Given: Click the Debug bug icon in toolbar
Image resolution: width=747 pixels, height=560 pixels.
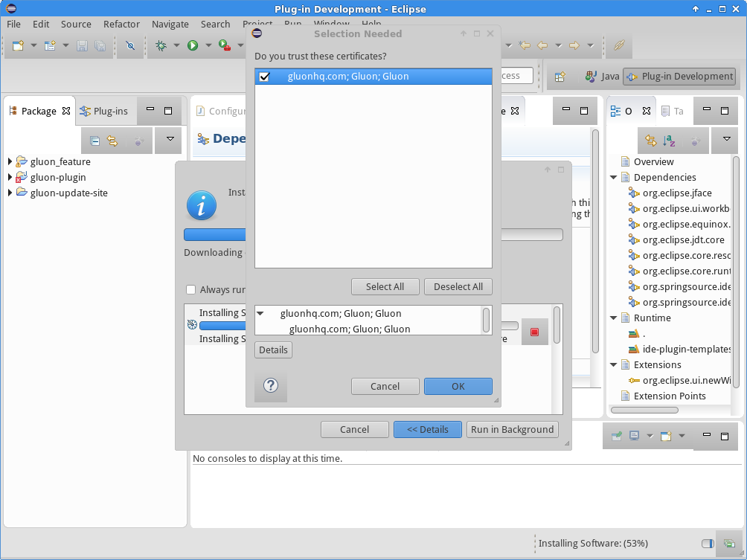Looking at the screenshot, I should (161, 45).
